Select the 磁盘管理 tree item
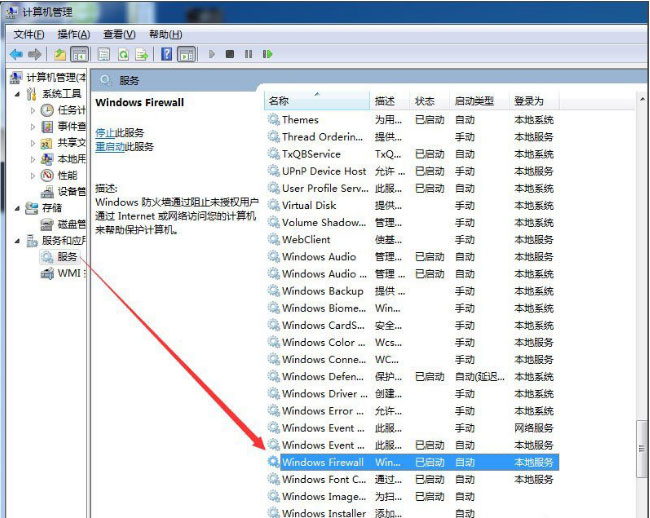The width and height of the screenshot is (650, 518). pyautogui.click(x=63, y=224)
